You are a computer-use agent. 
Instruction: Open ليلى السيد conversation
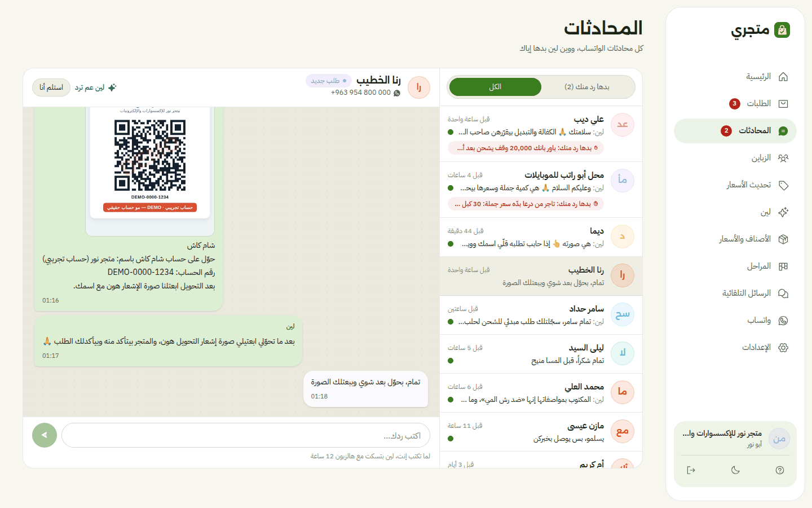tap(541, 354)
